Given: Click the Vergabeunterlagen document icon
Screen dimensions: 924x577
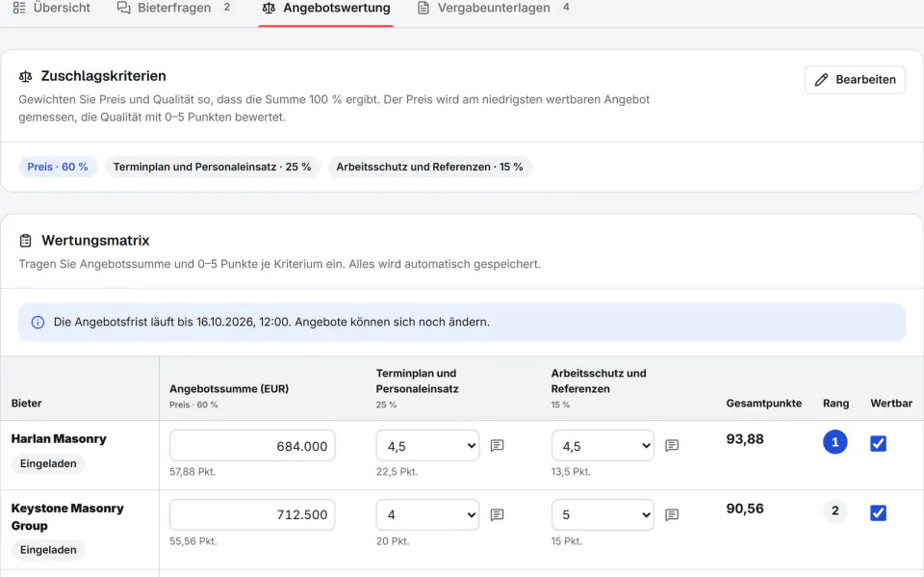Looking at the screenshot, I should tap(423, 8).
